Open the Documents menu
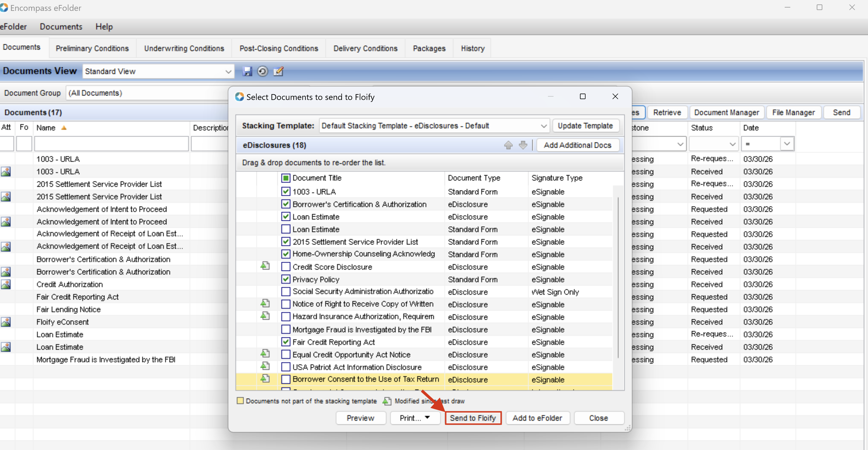Viewport: 868px width, 450px height. pyautogui.click(x=61, y=27)
